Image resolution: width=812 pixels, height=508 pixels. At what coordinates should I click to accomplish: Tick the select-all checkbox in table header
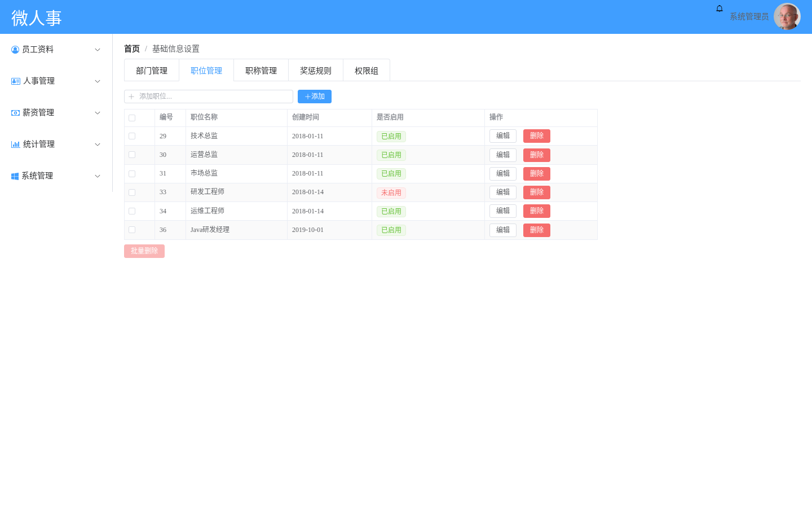pyautogui.click(x=132, y=118)
